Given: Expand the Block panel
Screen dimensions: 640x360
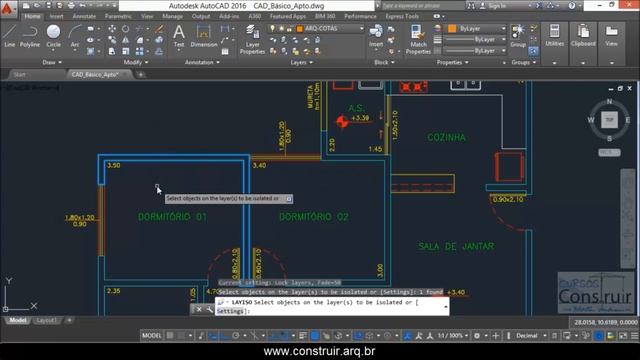Looking at the screenshot, I should 384,62.
